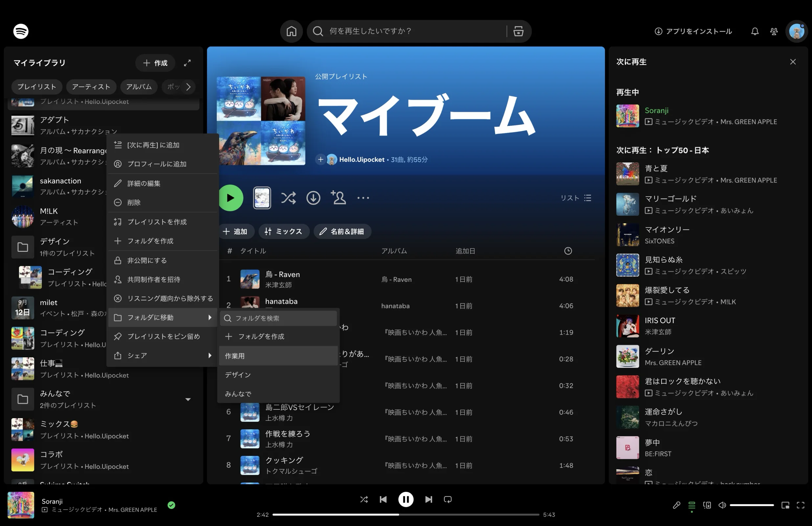Choose 削除 from the context menu
The height and width of the screenshot is (526, 812).
162,202
